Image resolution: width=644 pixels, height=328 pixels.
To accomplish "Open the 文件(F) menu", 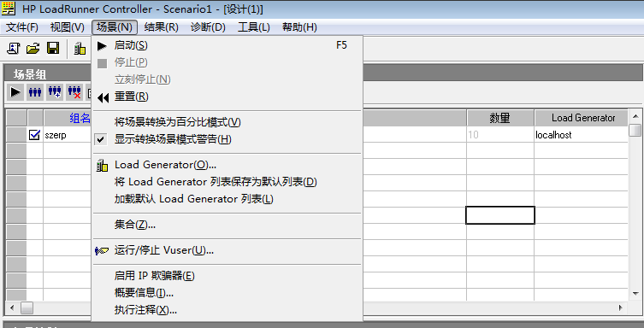I will click(22, 27).
